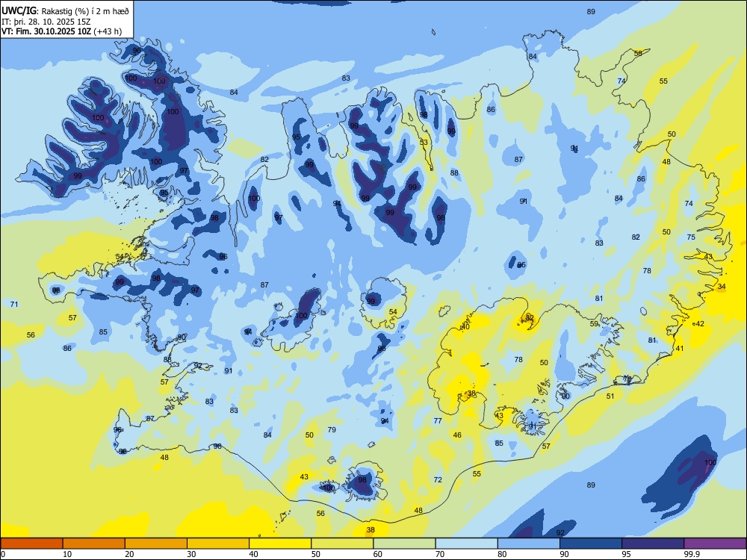The width and height of the screenshot is (747, 560).
Task: Click the '100' value in the southeast ocean patch
Action: 710,462
